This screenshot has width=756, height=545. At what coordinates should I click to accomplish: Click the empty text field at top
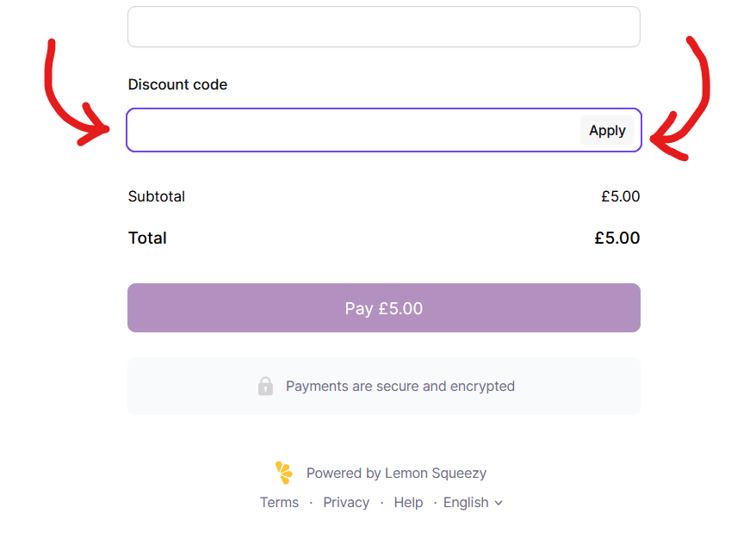pyautogui.click(x=384, y=27)
